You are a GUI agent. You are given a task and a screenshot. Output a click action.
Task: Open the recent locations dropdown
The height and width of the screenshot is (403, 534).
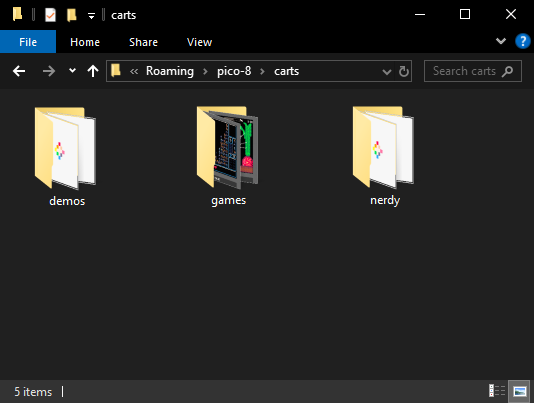point(72,71)
